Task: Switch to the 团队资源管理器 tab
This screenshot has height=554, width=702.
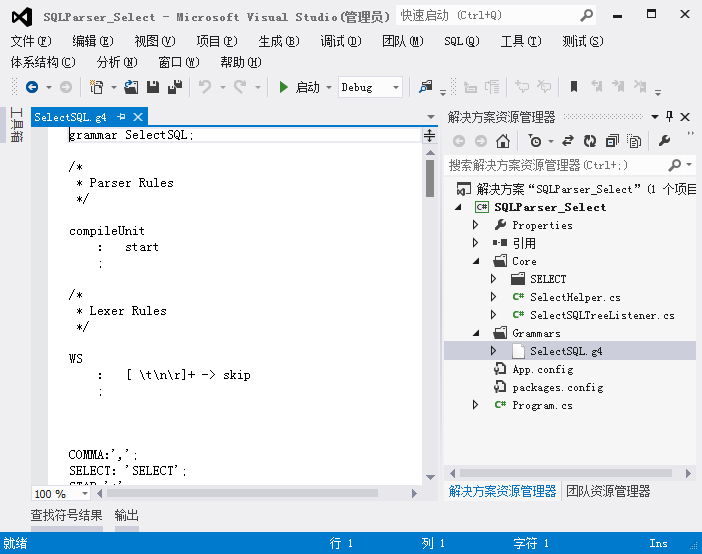Action: pyautogui.click(x=608, y=491)
